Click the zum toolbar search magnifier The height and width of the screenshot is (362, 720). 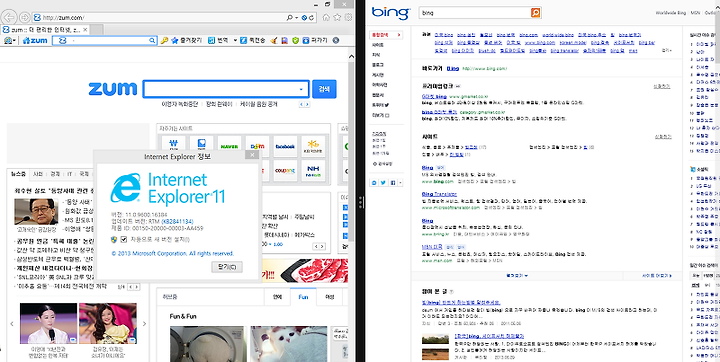(x=152, y=40)
